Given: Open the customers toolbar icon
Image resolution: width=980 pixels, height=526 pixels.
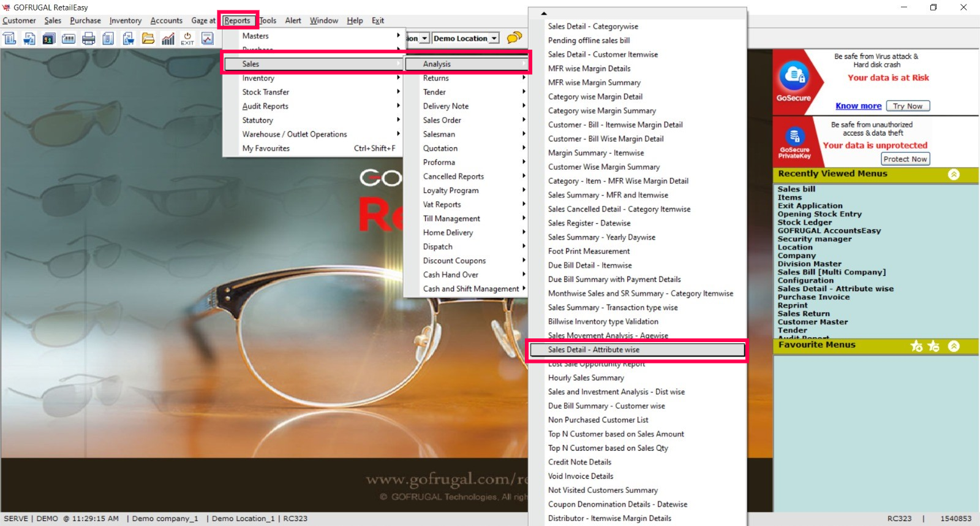Looking at the screenshot, I should (49, 39).
